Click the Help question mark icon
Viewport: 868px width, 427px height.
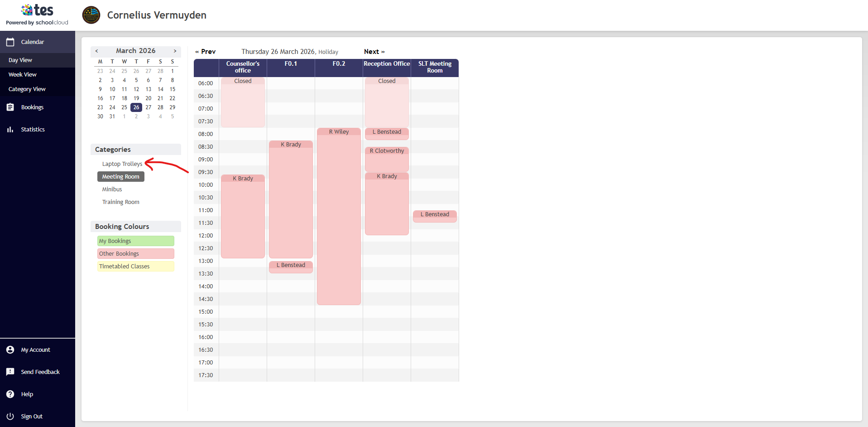point(10,394)
